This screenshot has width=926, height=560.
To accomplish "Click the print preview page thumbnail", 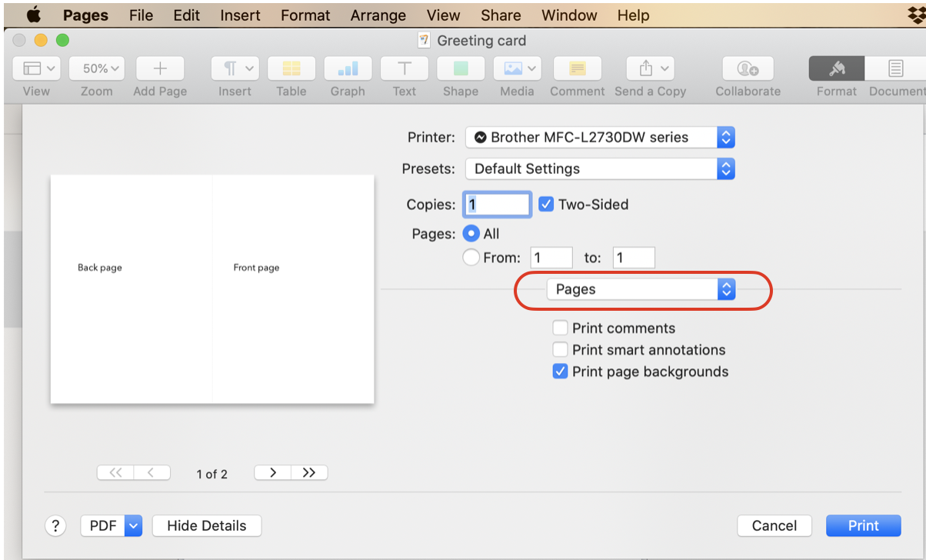I will 212,289.
